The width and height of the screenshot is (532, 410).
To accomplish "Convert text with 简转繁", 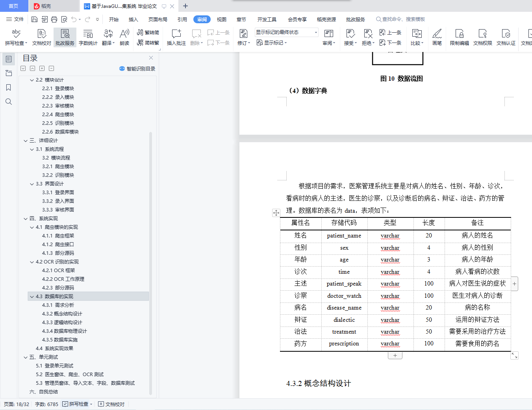I will tap(148, 43).
